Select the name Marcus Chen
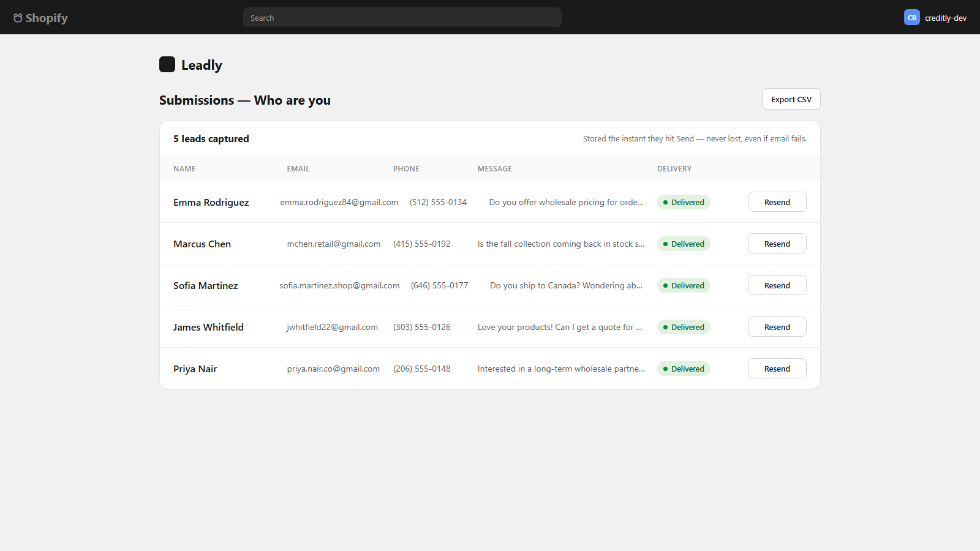 coord(202,244)
